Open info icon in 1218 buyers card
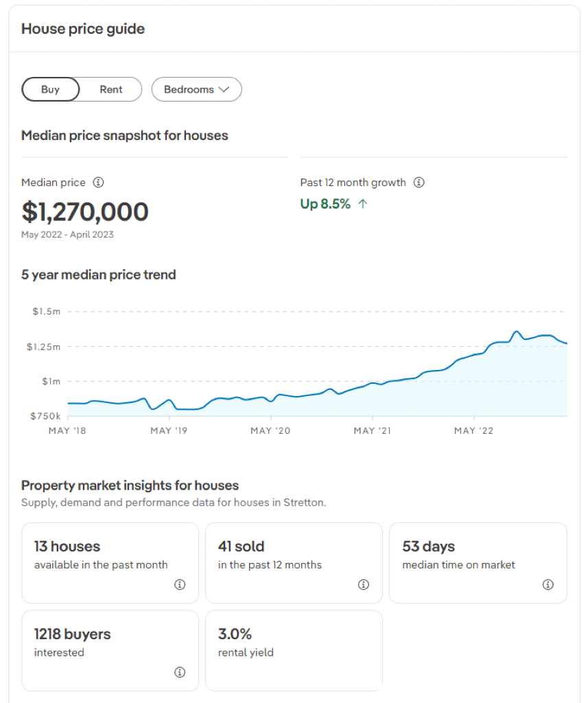The width and height of the screenshot is (588, 703). click(180, 672)
